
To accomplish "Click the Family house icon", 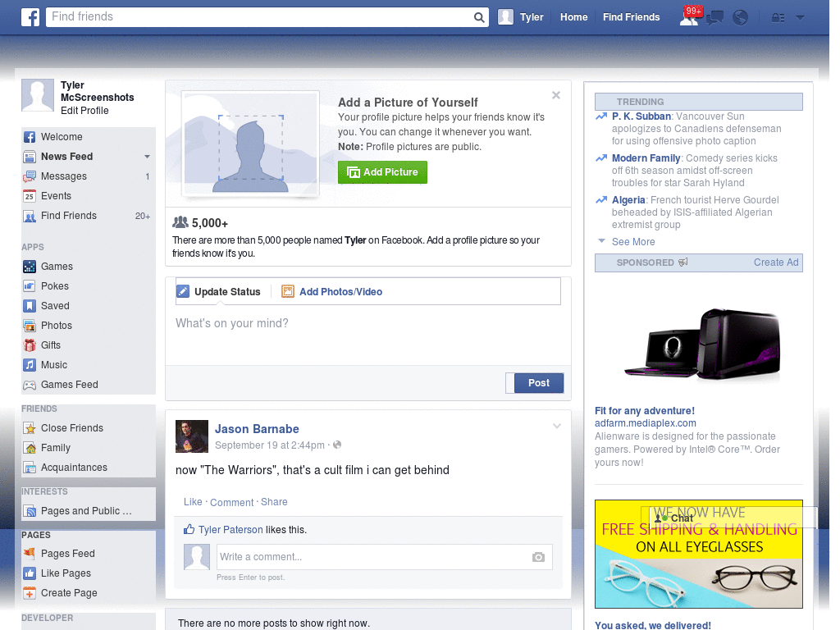I will (x=30, y=448).
